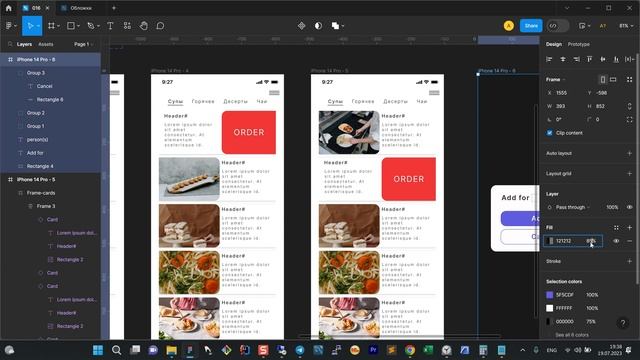Open the Figma main menu icon

click(x=9, y=26)
